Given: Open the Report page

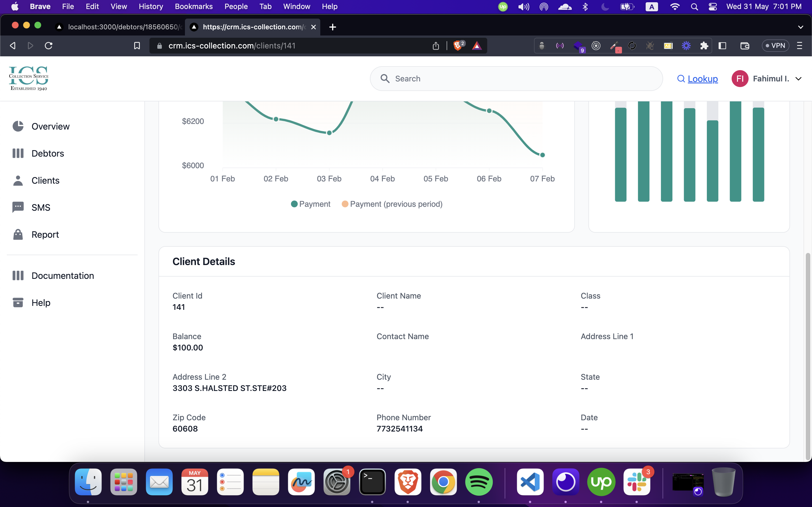Looking at the screenshot, I should point(45,235).
